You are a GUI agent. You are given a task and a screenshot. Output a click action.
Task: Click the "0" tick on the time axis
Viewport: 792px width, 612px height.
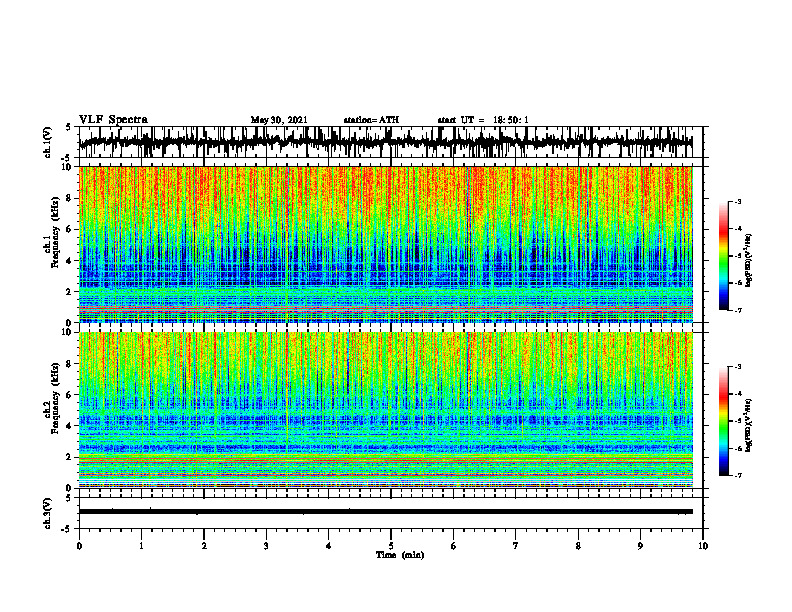79,546
